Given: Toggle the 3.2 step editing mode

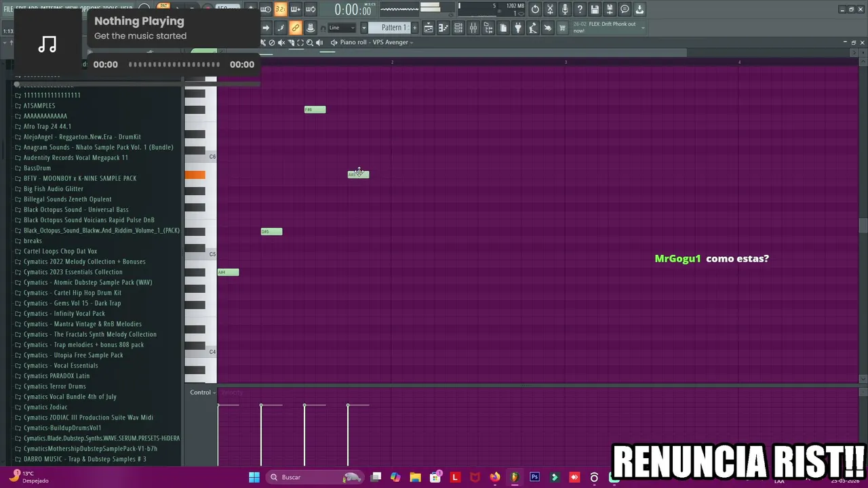Looking at the screenshot, I should point(280,9).
